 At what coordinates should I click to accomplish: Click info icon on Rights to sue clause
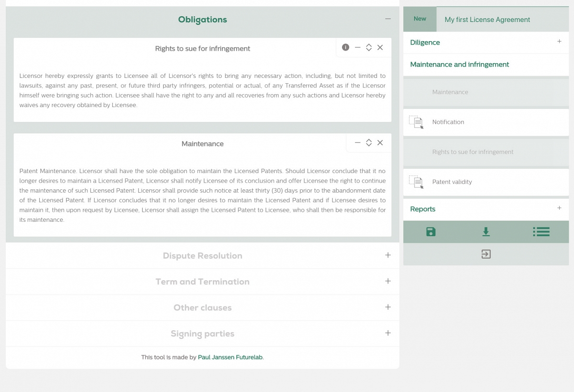point(346,47)
